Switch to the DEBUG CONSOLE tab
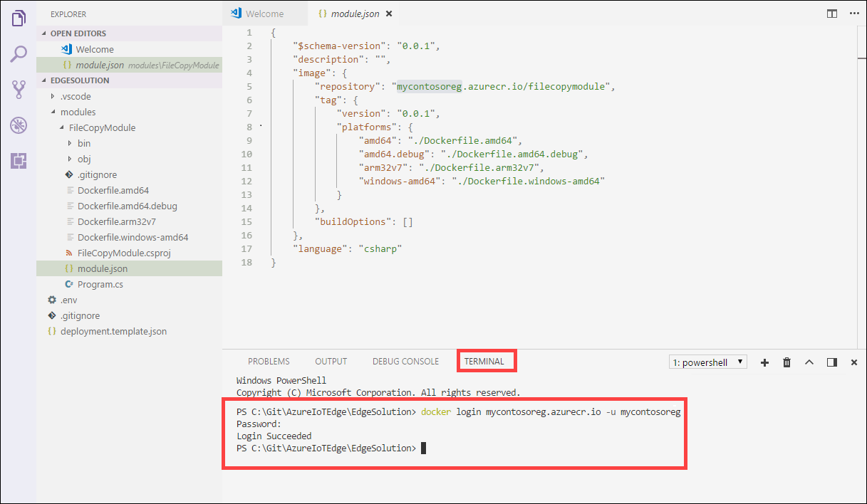 pyautogui.click(x=405, y=361)
